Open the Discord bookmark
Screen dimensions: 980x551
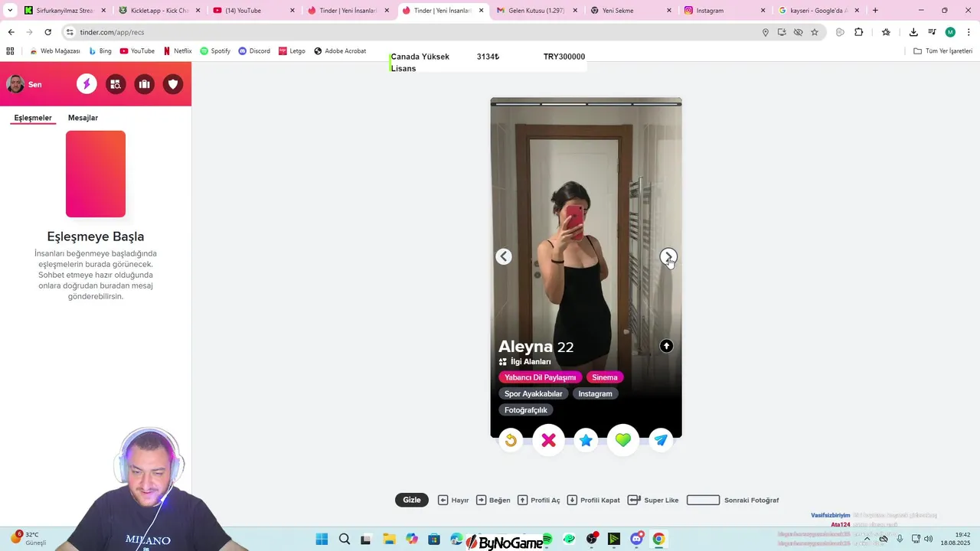click(254, 51)
